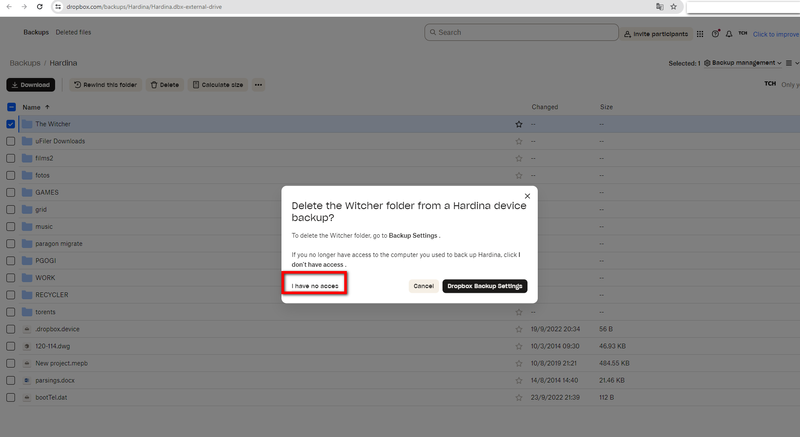Image resolution: width=800 pixels, height=437 pixels.
Task: Click the Click to improve link
Action: coord(776,34)
